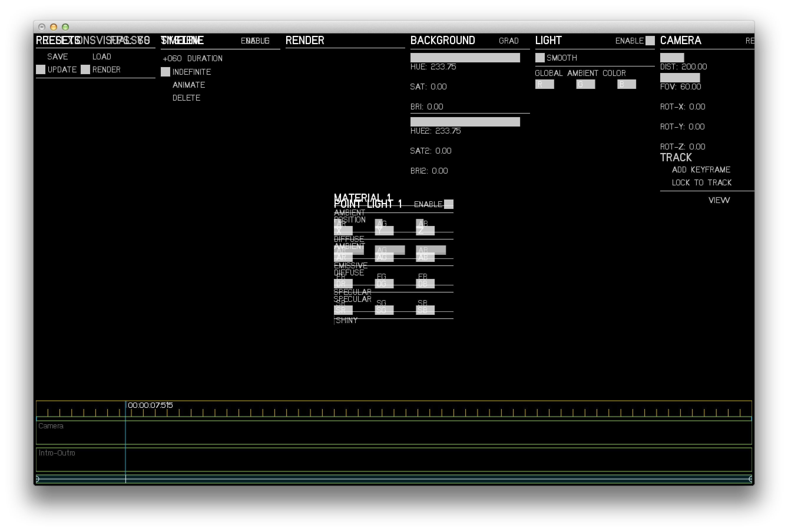Select the Intro-Outro timeline track
This screenshot has width=788, height=532.
[394, 460]
